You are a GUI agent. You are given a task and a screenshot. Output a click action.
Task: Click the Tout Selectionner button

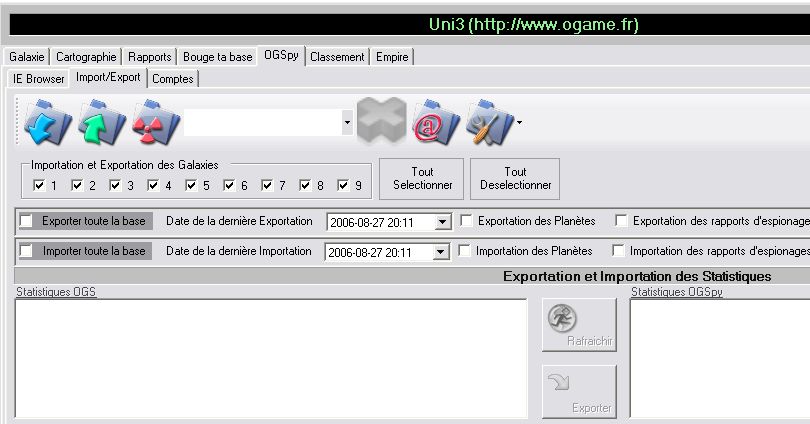point(423,178)
